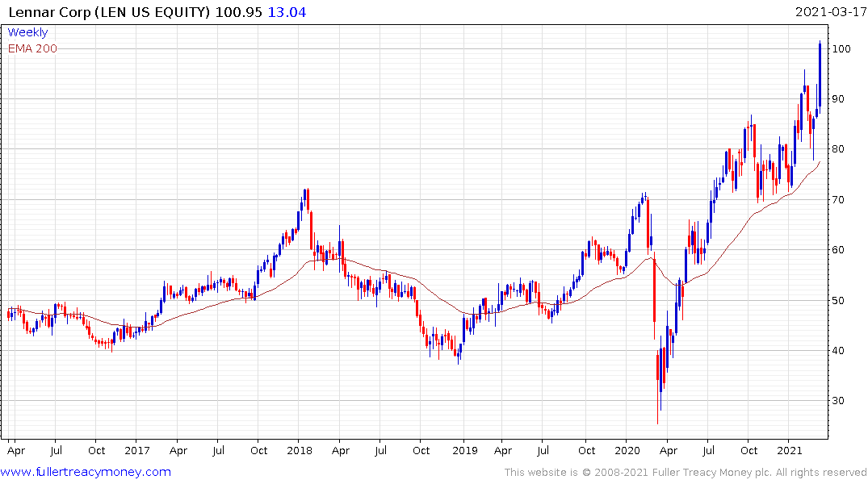Click the 'EMA 200' legend label
Viewport: 868px width, 484px height.
(x=32, y=48)
